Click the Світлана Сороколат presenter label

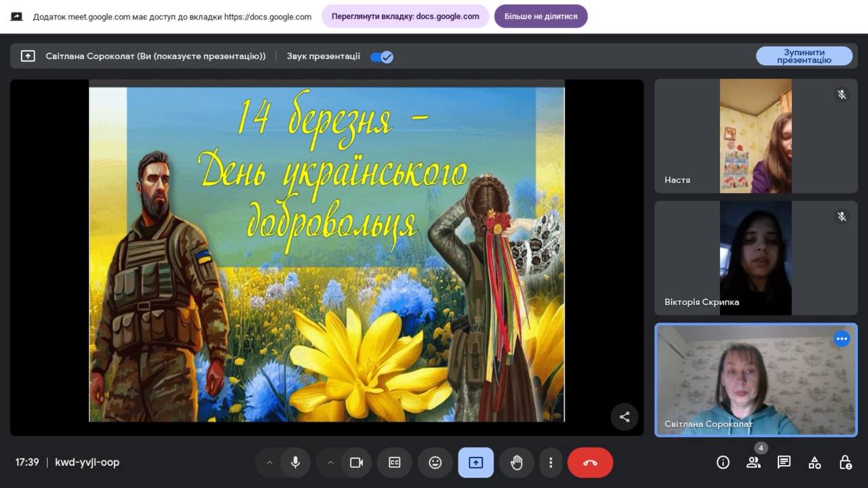click(155, 56)
